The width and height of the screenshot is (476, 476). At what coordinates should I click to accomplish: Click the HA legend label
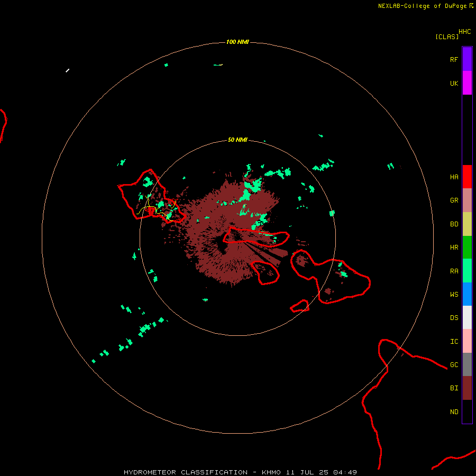click(454, 177)
